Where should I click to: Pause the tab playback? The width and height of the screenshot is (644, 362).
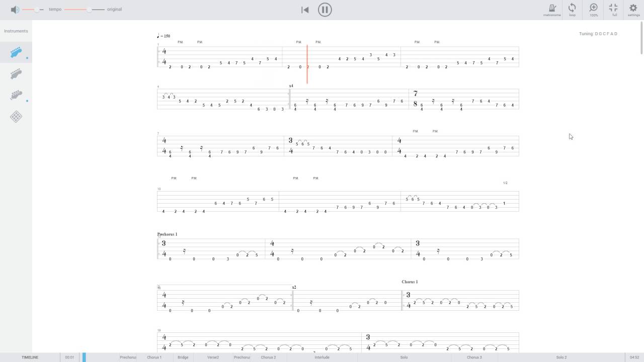point(325,10)
